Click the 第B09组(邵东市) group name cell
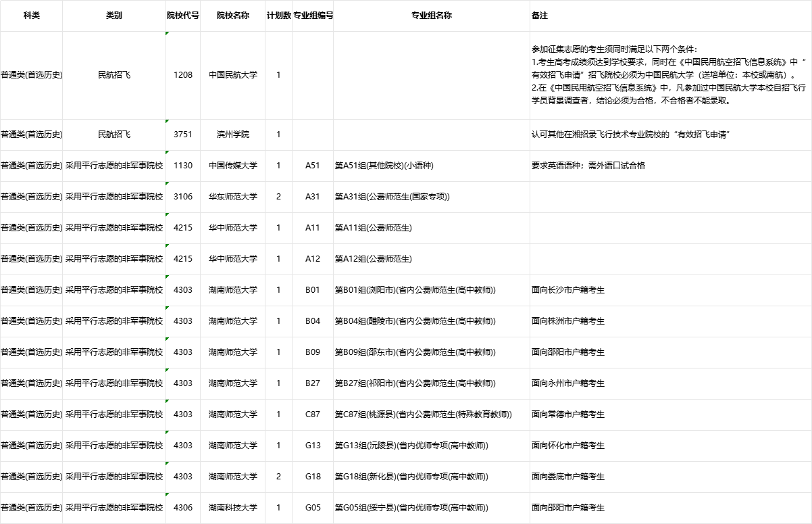 [415, 352]
